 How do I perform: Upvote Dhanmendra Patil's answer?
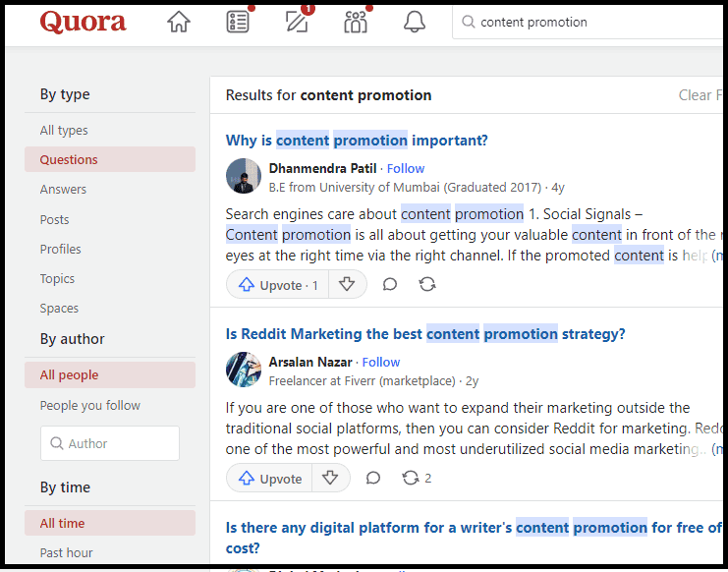(279, 285)
